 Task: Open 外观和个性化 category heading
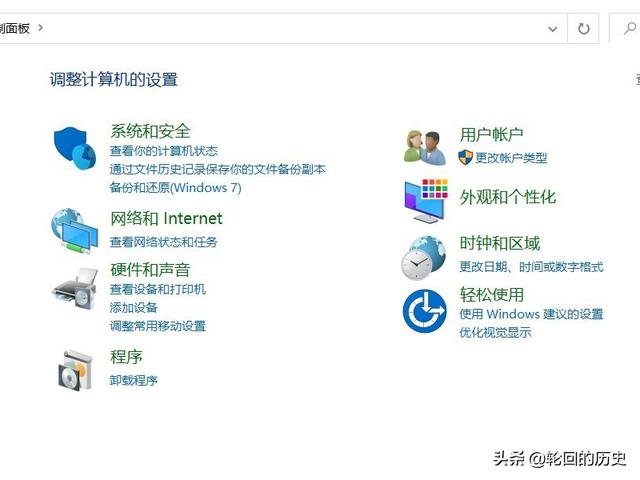(x=508, y=197)
